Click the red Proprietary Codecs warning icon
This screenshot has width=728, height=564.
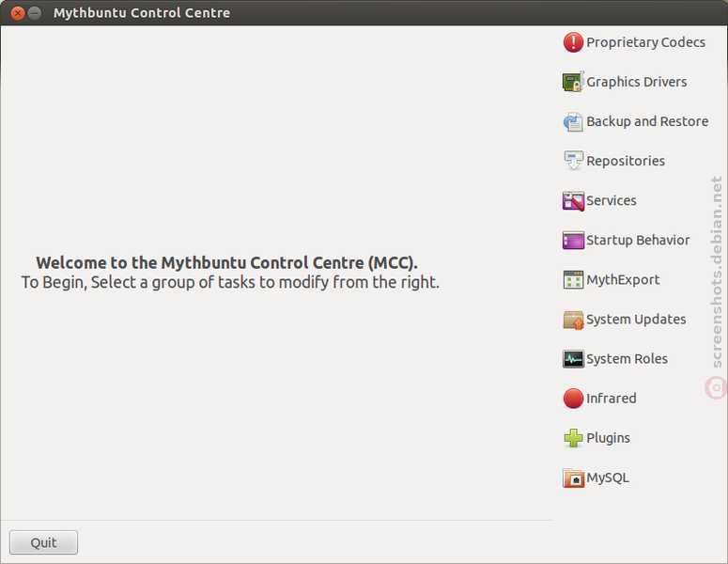coord(573,42)
